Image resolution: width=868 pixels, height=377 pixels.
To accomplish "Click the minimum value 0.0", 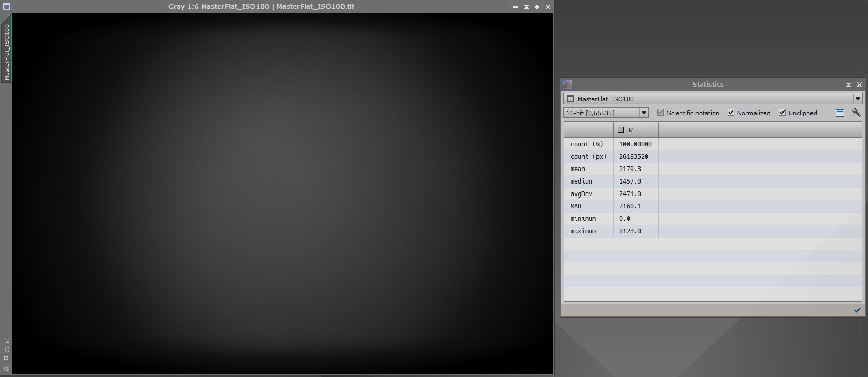I will 624,219.
